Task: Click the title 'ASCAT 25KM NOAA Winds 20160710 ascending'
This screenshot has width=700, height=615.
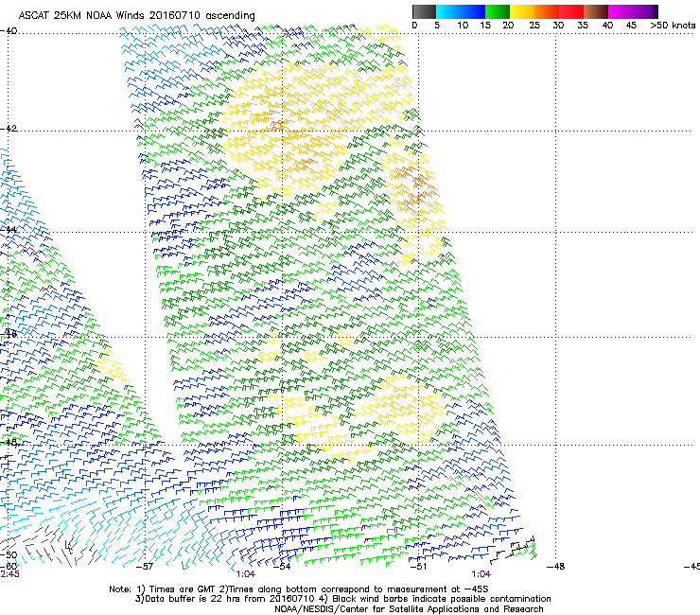Action: click(136, 15)
